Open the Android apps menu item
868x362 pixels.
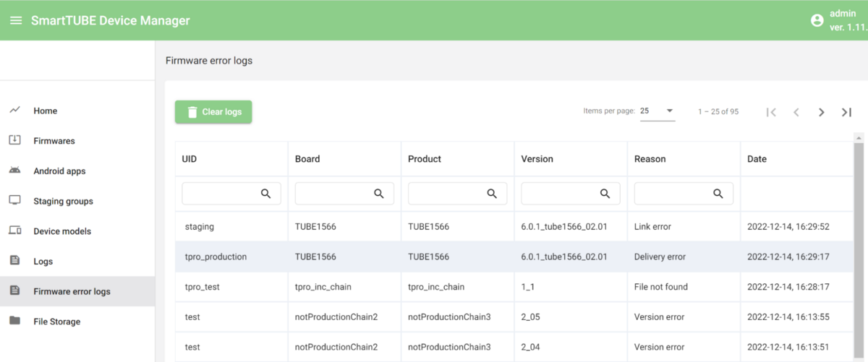(x=77, y=171)
